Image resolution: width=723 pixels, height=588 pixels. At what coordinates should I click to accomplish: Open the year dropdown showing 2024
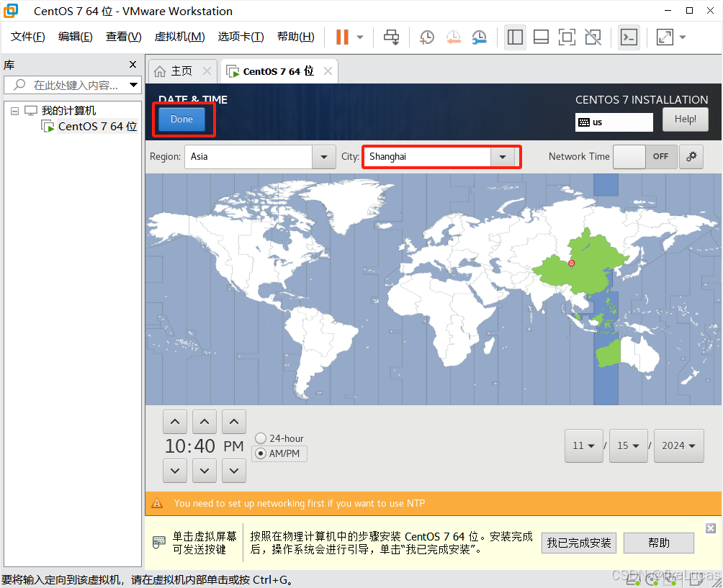679,445
